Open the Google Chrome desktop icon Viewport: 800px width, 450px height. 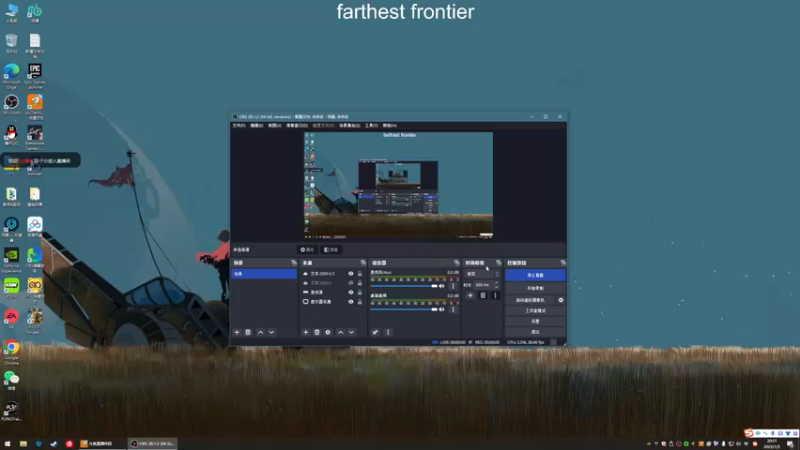point(11,352)
